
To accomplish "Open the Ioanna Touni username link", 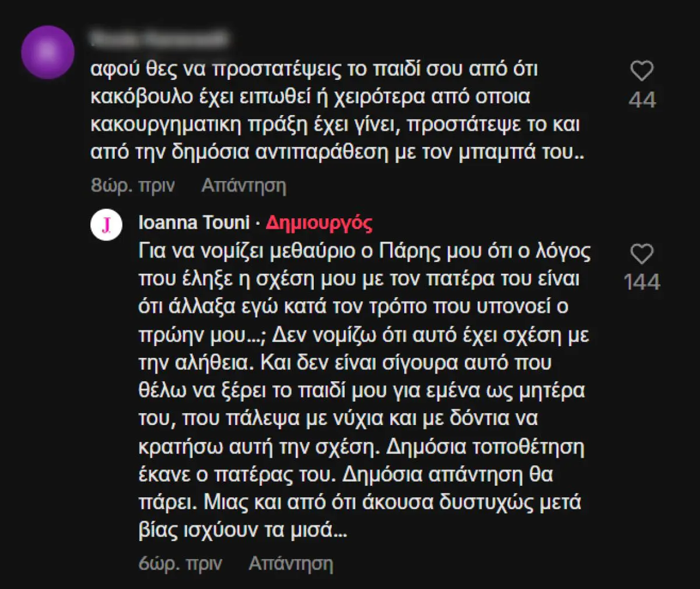I will tap(194, 222).
